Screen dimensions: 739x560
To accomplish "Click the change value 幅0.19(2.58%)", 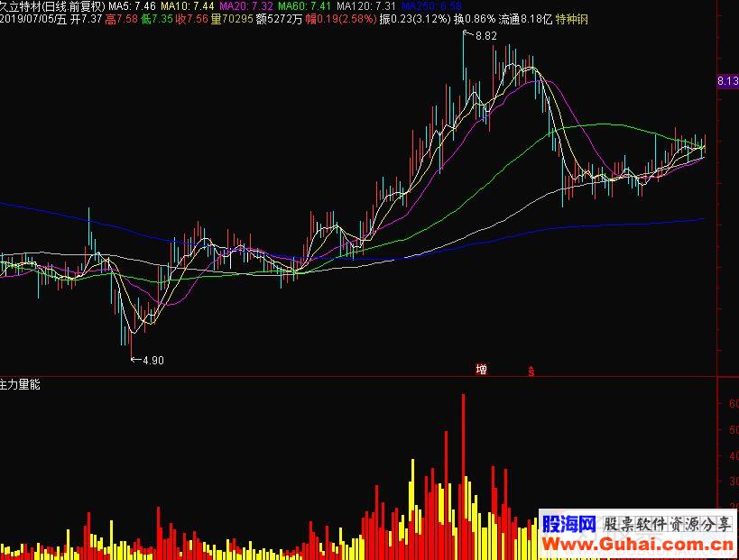I will tap(341, 19).
